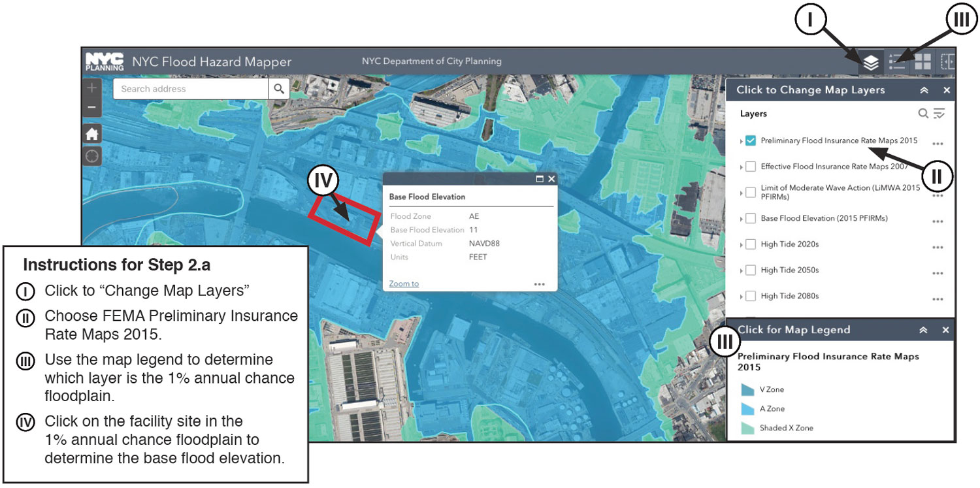Viewport: 980px width, 488px height.
Task: Click the search magnifier button
Action: [x=279, y=89]
